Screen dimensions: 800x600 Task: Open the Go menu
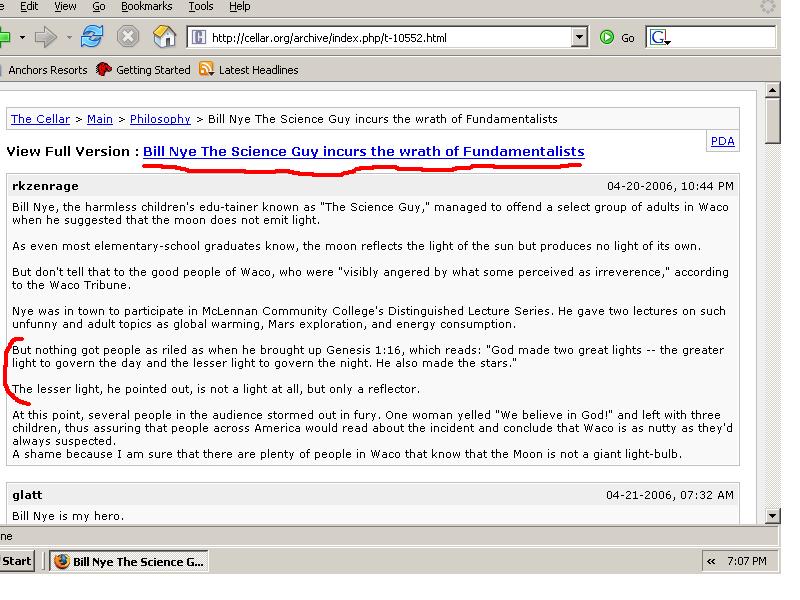point(99,7)
